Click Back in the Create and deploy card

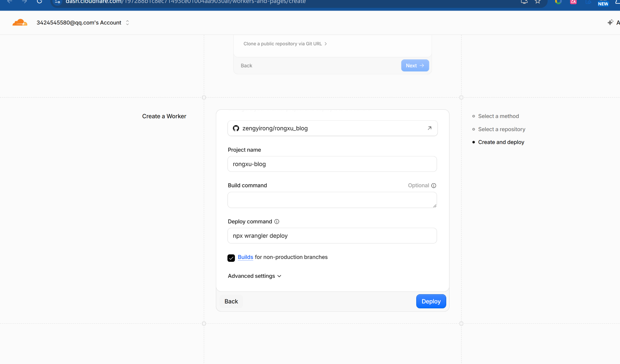[231, 301]
